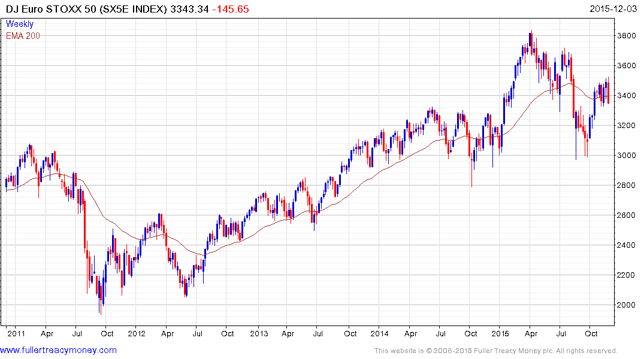Select the 3200 price axis label

pyautogui.click(x=627, y=126)
